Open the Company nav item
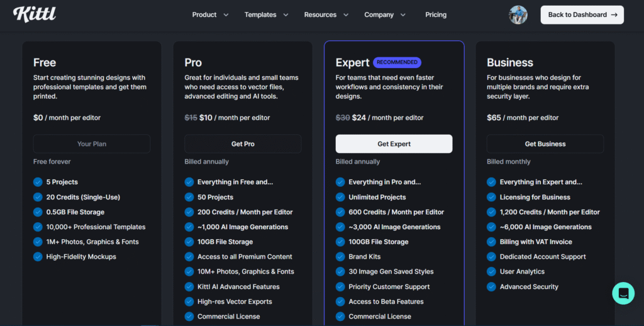 pyautogui.click(x=379, y=15)
